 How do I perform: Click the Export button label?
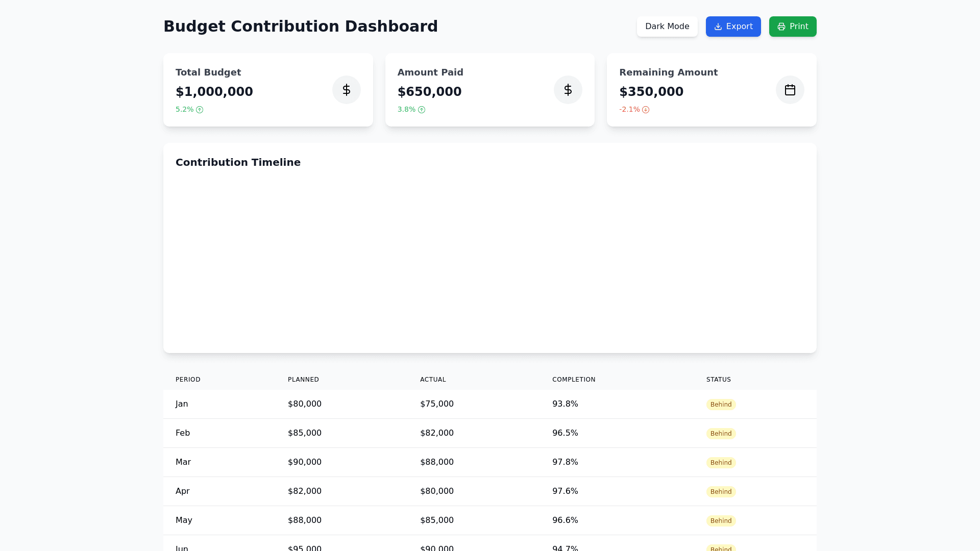pyautogui.click(x=739, y=27)
